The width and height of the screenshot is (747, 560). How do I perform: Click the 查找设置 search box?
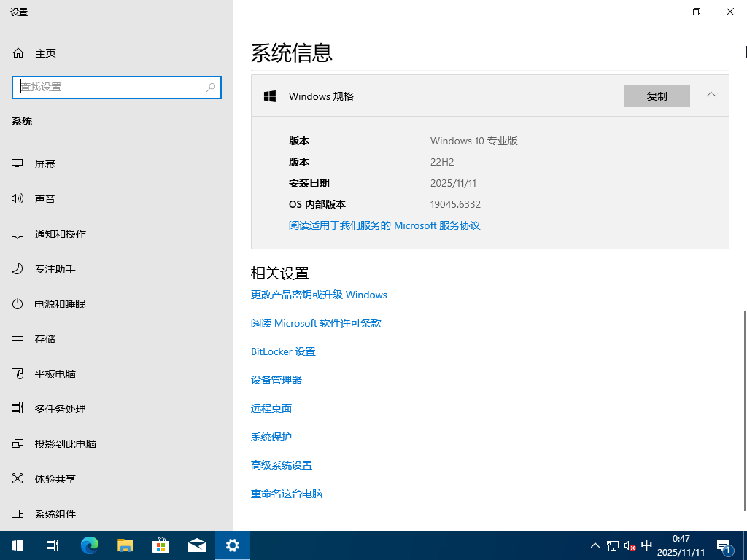(x=117, y=87)
